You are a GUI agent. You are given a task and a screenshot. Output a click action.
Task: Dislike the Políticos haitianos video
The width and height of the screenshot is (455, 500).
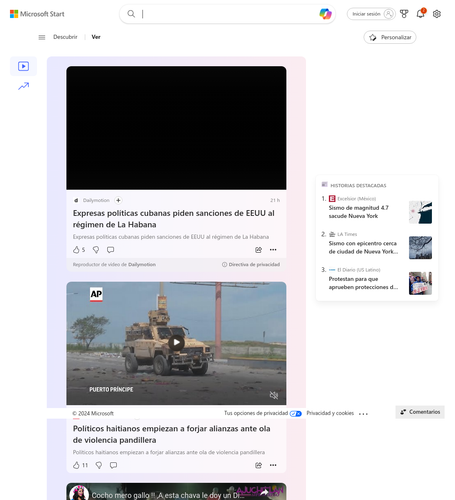99,465
